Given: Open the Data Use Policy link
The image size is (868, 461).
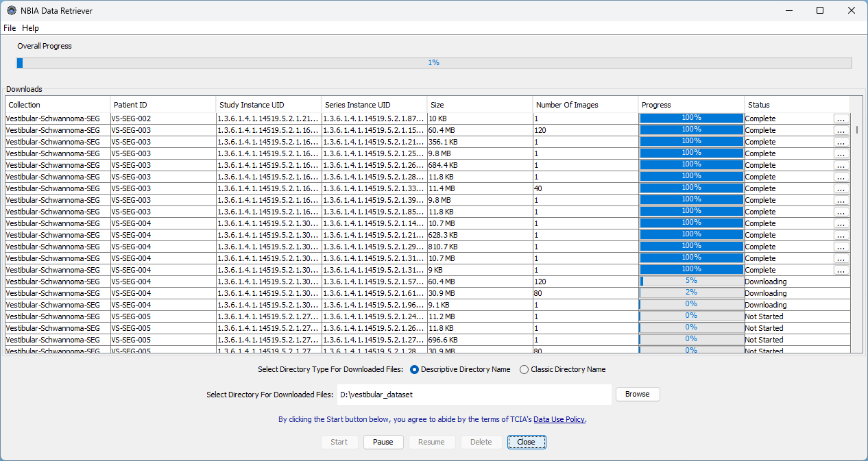Looking at the screenshot, I should pyautogui.click(x=559, y=419).
